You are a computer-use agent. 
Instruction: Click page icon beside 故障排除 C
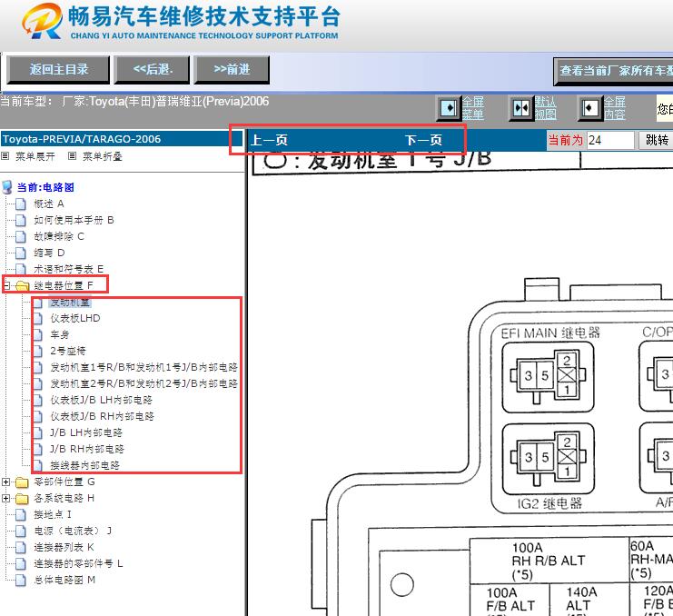tap(21, 236)
